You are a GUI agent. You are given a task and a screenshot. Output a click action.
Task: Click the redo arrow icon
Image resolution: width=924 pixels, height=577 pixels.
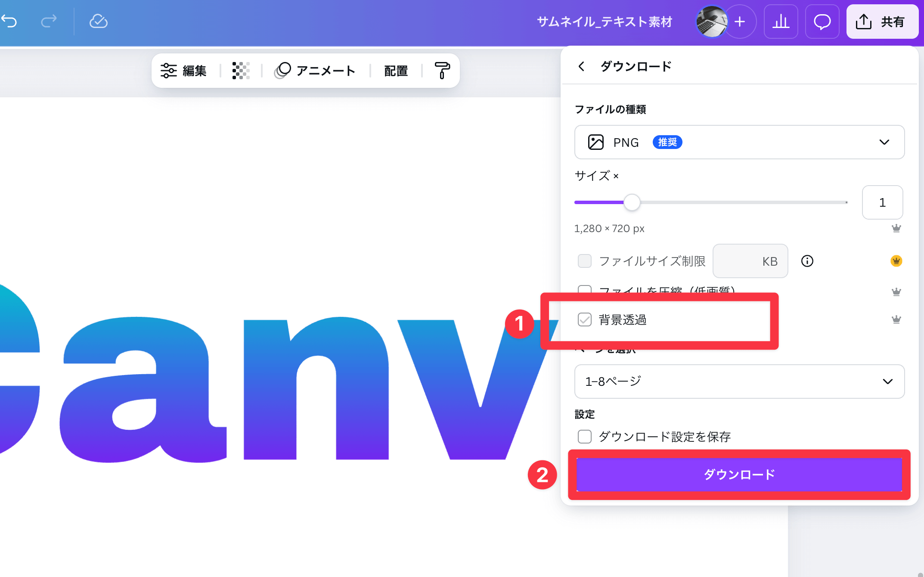click(x=49, y=21)
